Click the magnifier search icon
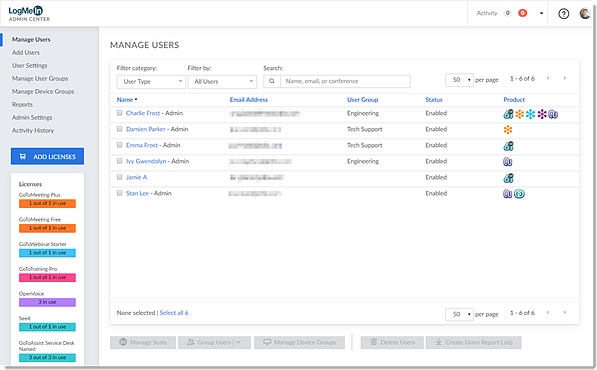 click(x=272, y=81)
